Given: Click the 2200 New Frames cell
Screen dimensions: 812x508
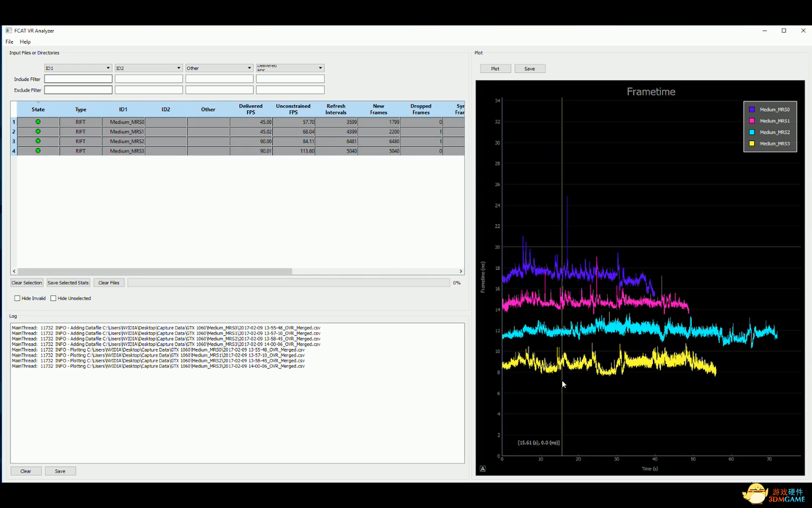Looking at the screenshot, I should pos(379,132).
